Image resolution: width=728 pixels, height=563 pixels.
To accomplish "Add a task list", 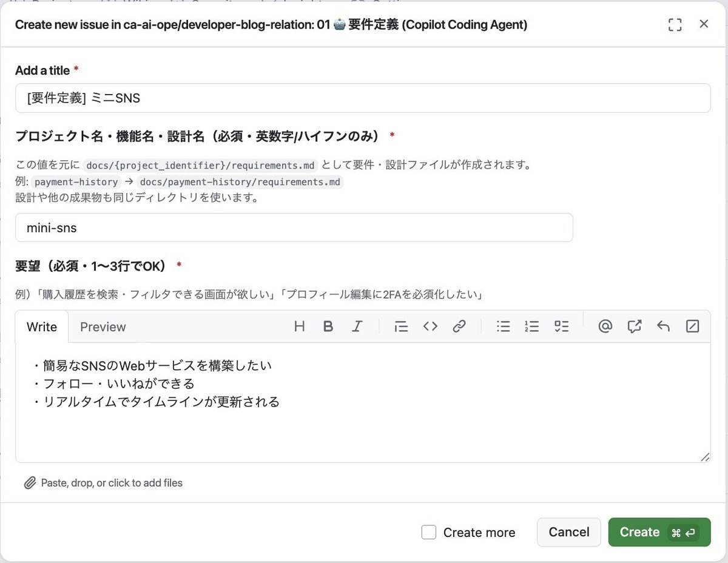I will (x=561, y=326).
